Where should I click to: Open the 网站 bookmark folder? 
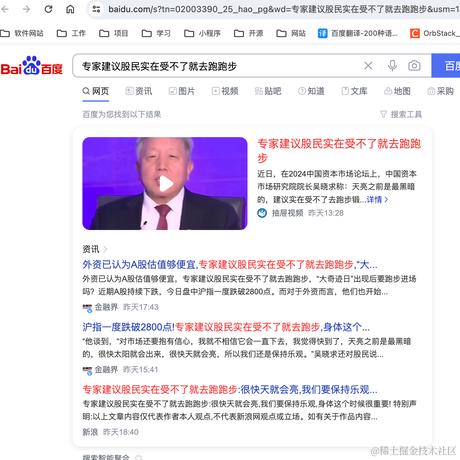[x=291, y=33]
